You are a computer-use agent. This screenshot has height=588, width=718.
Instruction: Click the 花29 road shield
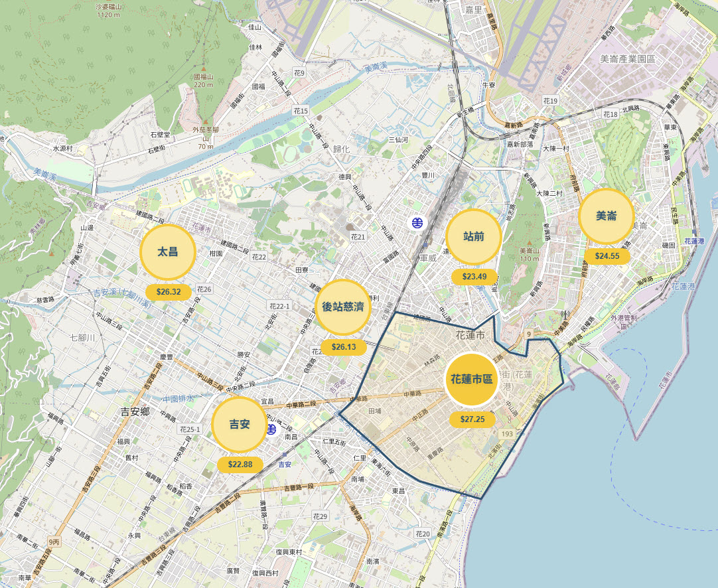click(321, 516)
